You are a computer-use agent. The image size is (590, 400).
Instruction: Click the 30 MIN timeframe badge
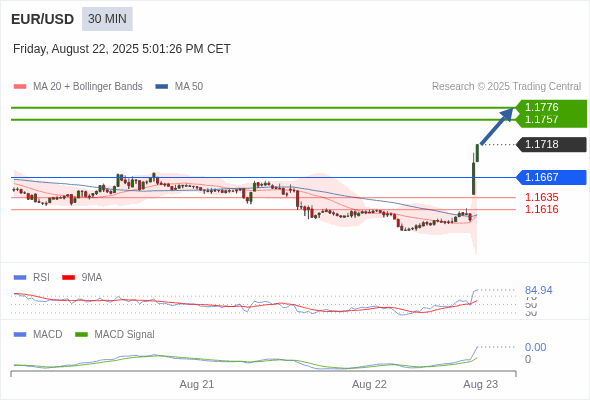pos(107,19)
